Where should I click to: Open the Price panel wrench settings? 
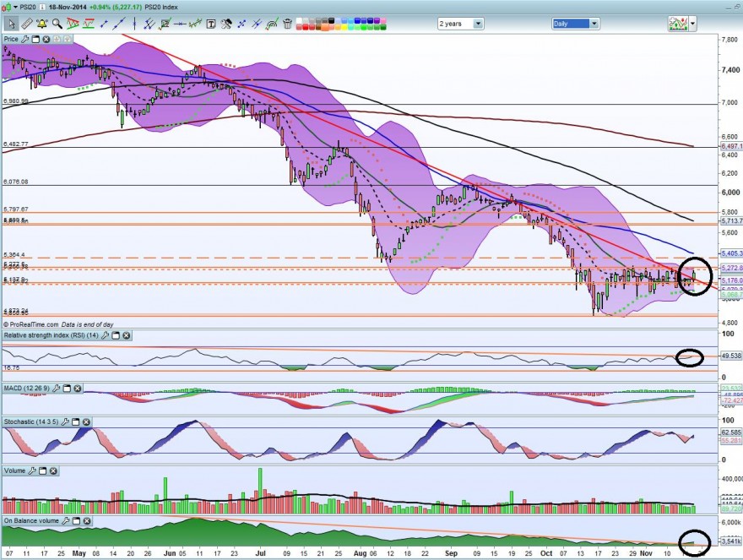pos(24,40)
